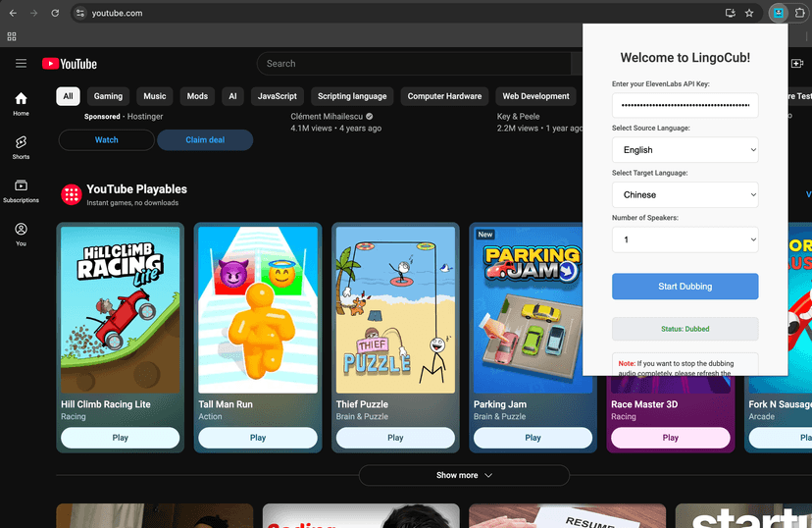This screenshot has height=528, width=812.
Task: Open site information icon in address bar
Action: click(80, 13)
